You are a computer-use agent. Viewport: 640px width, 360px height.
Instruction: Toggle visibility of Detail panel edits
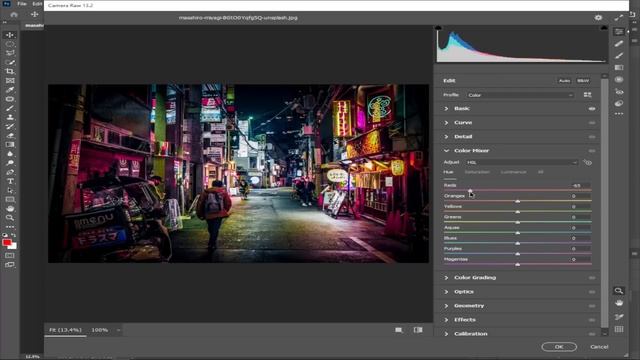click(x=592, y=137)
